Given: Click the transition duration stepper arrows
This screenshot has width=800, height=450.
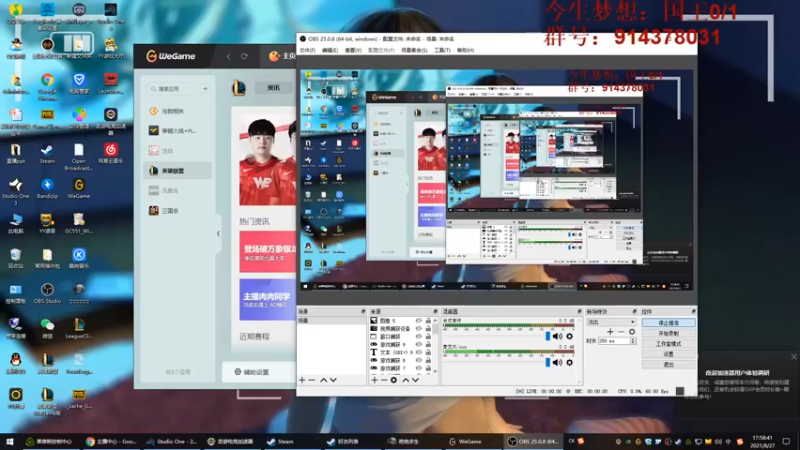Looking at the screenshot, I should point(633,341).
